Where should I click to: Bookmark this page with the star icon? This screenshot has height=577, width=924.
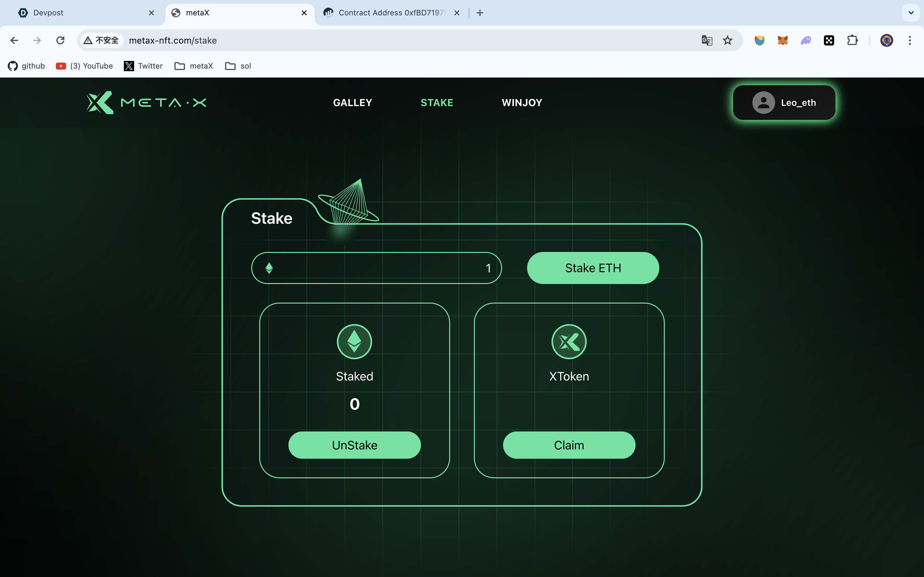point(728,40)
